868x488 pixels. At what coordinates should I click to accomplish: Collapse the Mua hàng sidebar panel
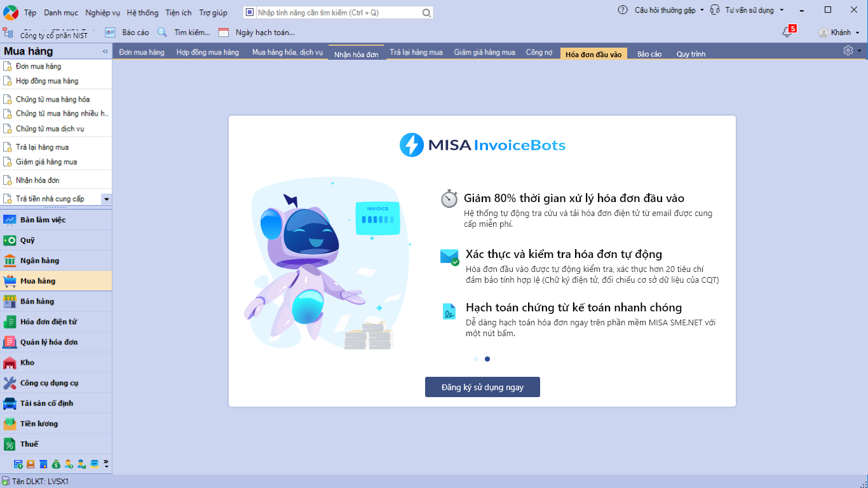coord(105,51)
